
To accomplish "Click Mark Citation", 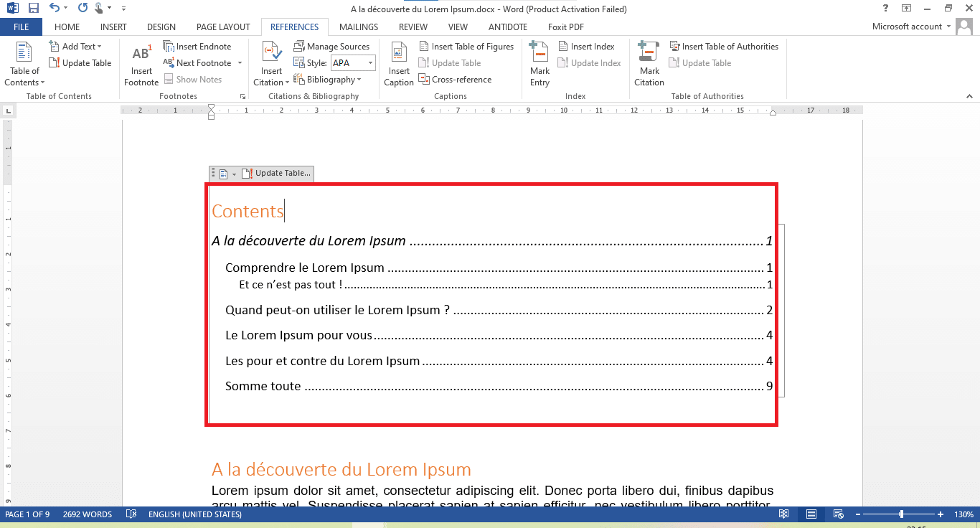I will pos(649,64).
